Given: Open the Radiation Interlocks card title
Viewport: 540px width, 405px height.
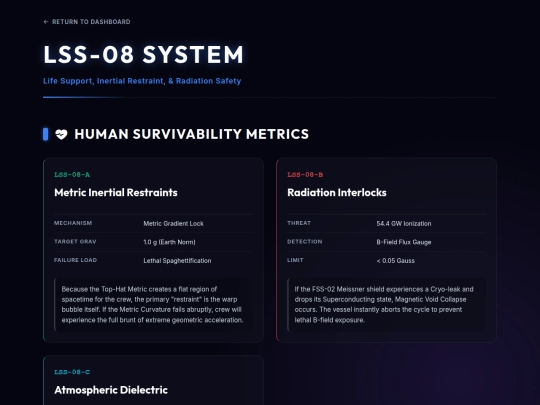Looking at the screenshot, I should click(x=337, y=193).
